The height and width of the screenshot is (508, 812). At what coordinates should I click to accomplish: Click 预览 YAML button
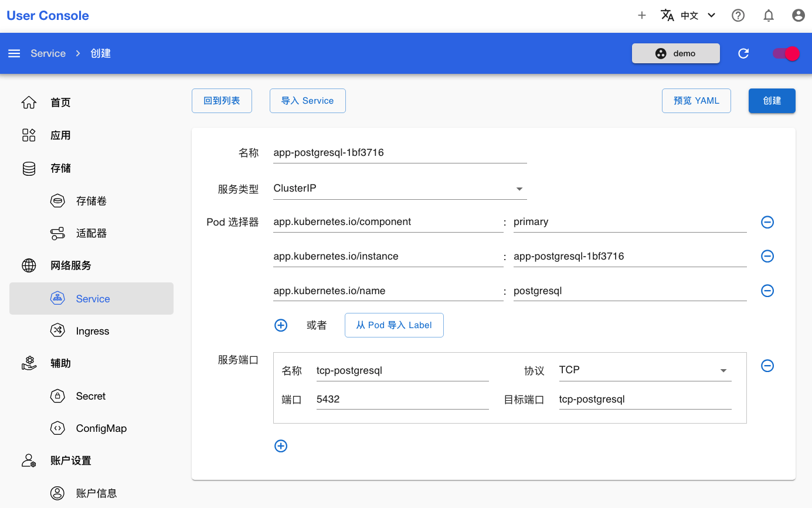tap(697, 101)
